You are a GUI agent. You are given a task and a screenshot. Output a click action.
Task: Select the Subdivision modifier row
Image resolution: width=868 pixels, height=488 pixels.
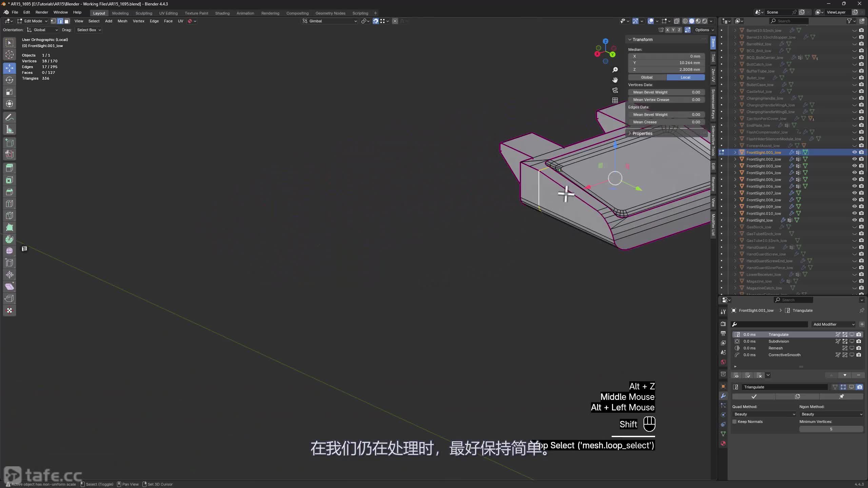(x=797, y=341)
